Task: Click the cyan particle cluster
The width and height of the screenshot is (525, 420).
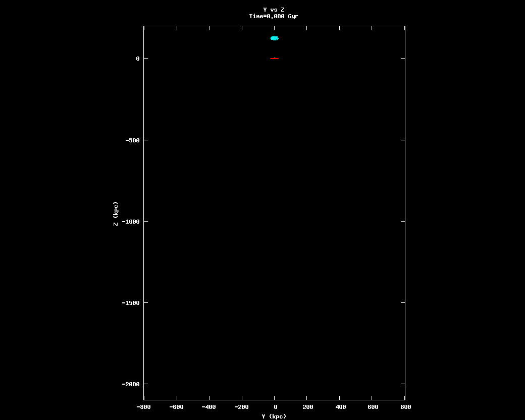Action: tap(274, 38)
